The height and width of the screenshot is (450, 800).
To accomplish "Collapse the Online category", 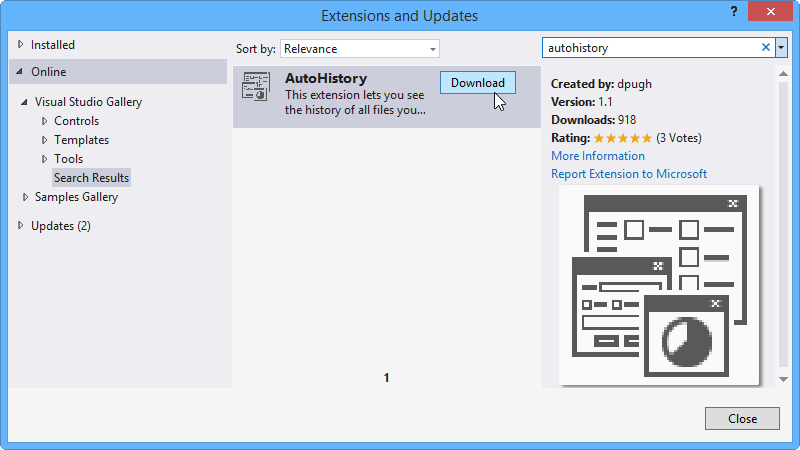I will point(20,72).
